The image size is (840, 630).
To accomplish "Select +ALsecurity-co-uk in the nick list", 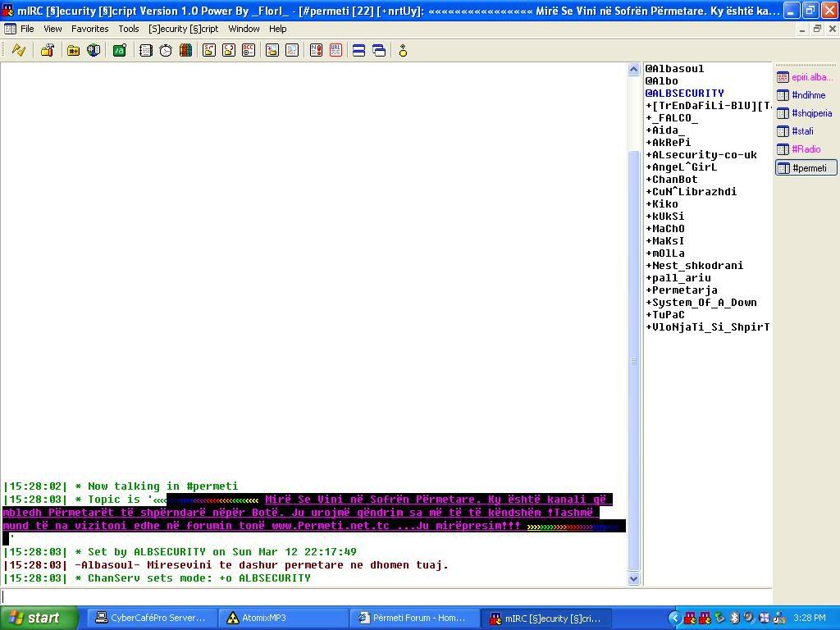I will 701,155.
